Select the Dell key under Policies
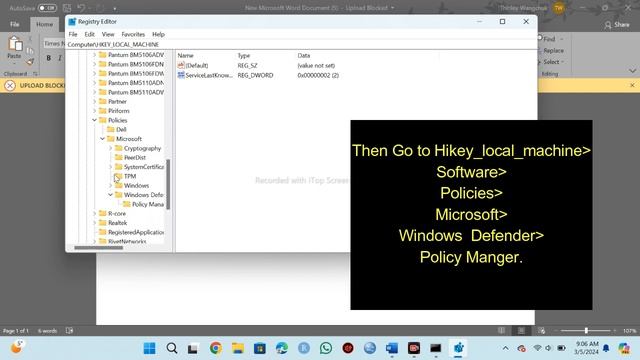Image resolution: width=640 pixels, height=360 pixels. coord(117,129)
